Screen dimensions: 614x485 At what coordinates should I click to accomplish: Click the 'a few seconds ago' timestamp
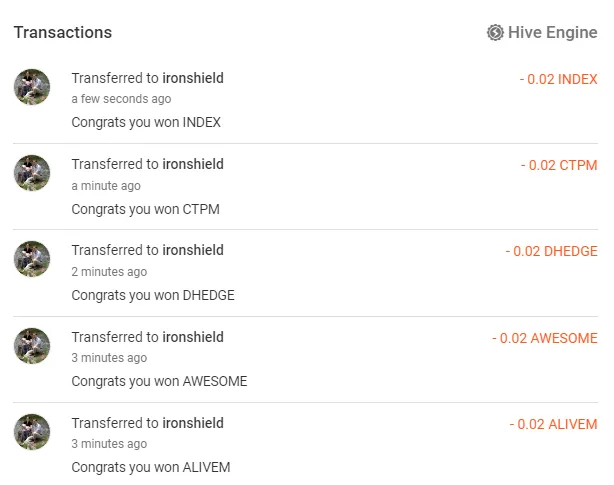(121, 99)
